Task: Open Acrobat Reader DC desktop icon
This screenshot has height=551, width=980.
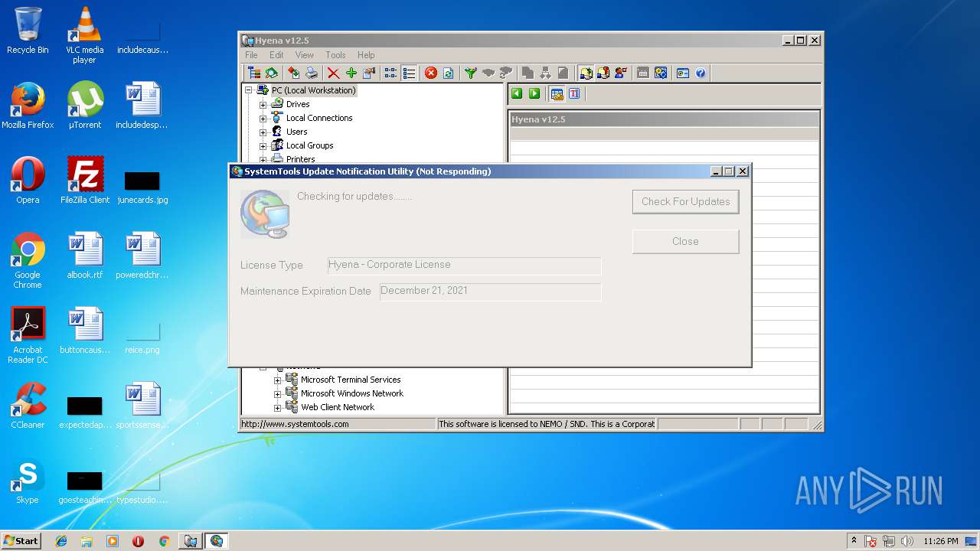Action: tap(28, 335)
